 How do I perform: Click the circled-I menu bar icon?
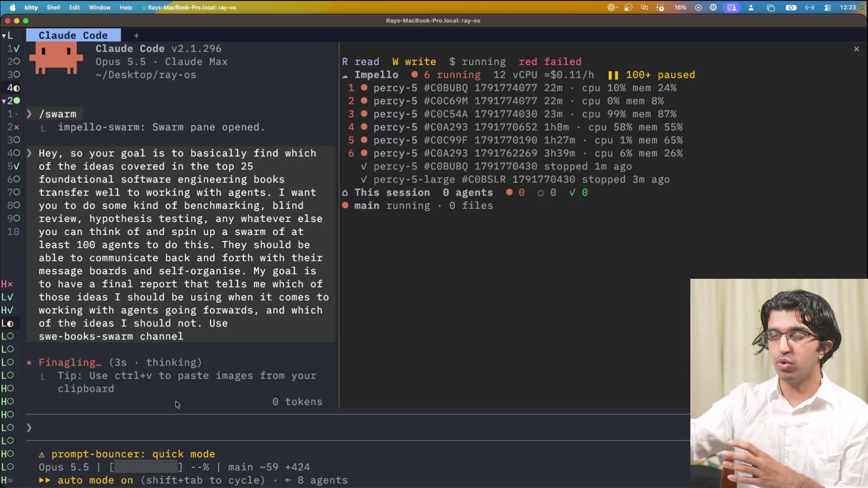(713, 8)
